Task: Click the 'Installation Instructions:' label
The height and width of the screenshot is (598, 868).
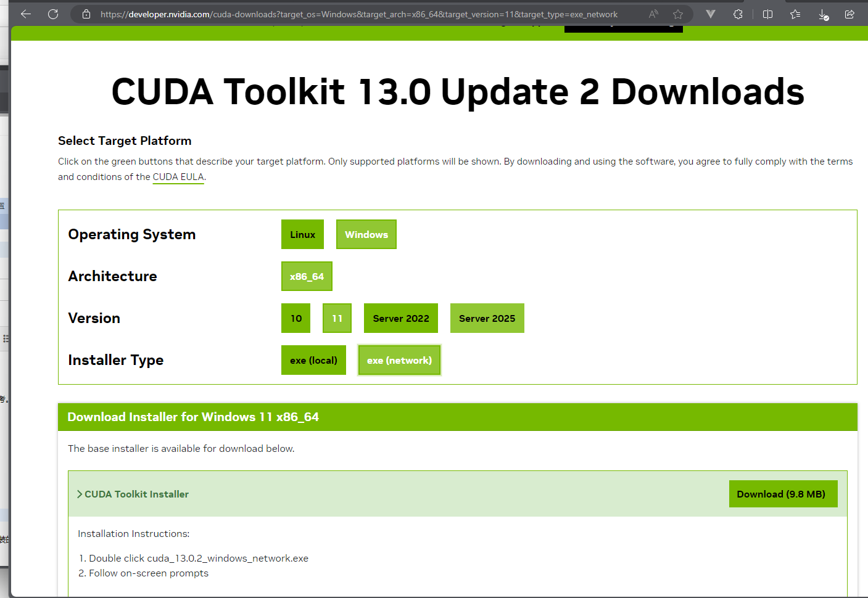Action: coord(134,533)
